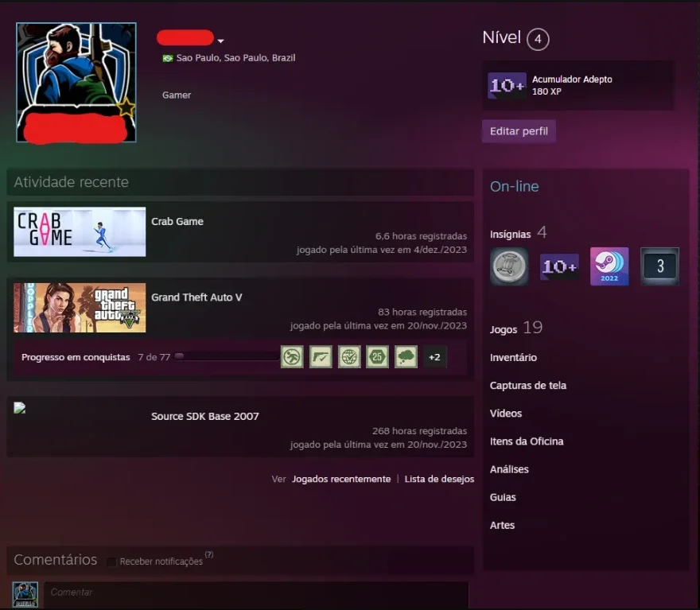Viewport: 700px width, 610px height.
Task: Open the Jogados recentemente link
Action: (x=341, y=479)
